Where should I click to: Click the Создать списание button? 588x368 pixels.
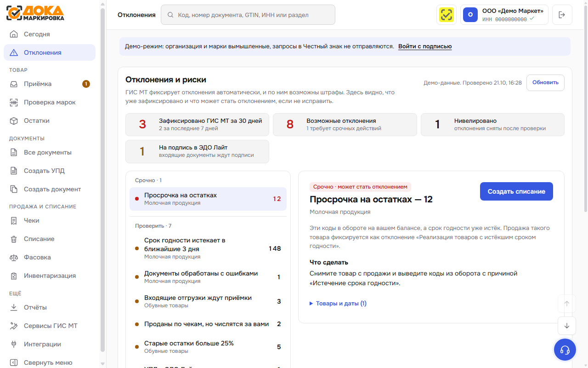click(x=516, y=191)
